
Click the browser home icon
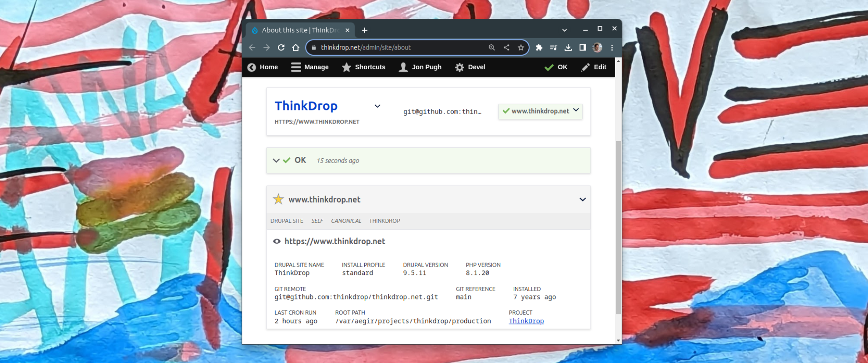[x=296, y=47]
